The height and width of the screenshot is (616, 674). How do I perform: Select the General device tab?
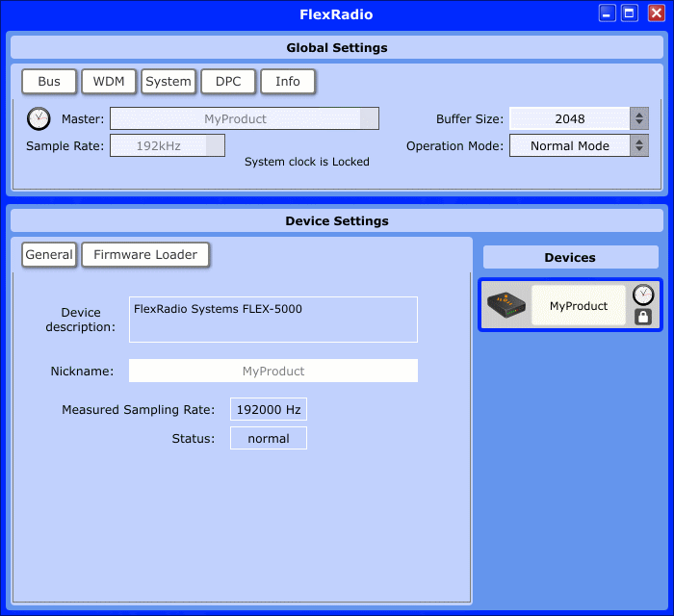pyautogui.click(x=49, y=255)
